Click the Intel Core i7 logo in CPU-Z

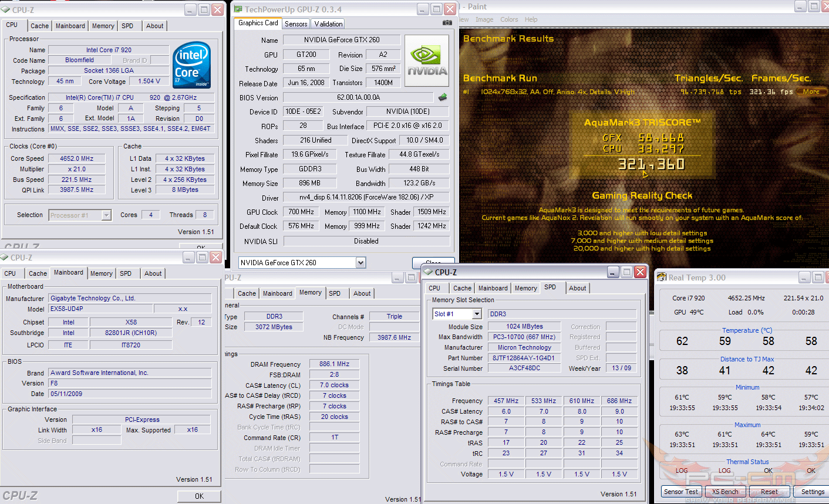pos(192,65)
